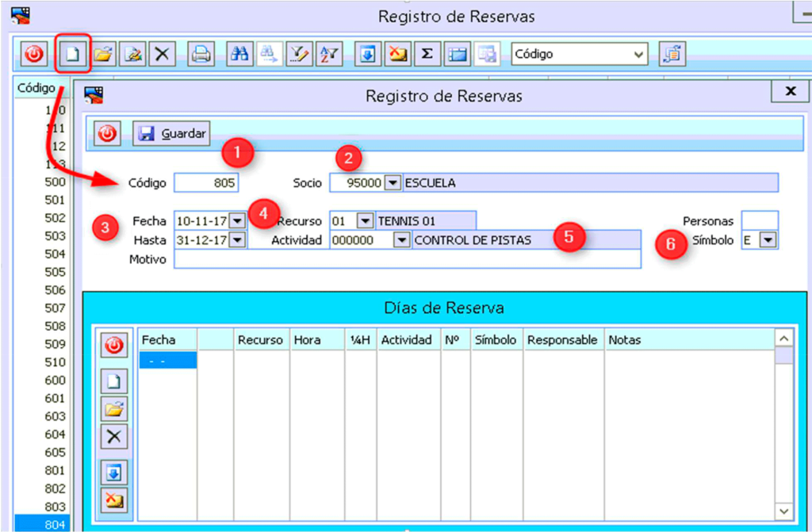Open the Código sort dropdown in toolbar
The height and width of the screenshot is (532, 812).
click(x=639, y=55)
